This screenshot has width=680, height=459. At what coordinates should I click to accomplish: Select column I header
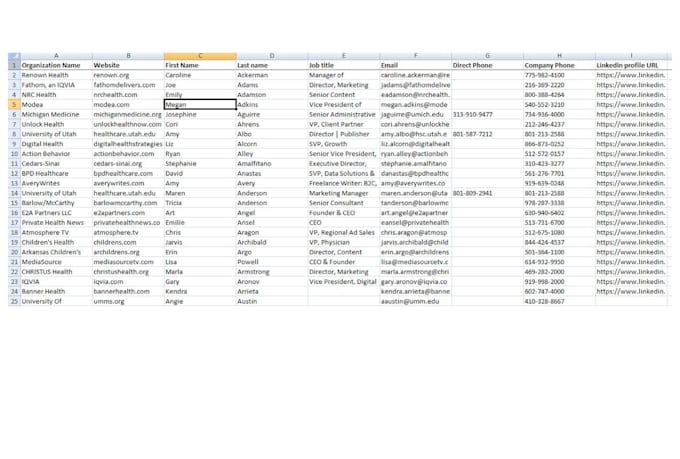pyautogui.click(x=631, y=56)
